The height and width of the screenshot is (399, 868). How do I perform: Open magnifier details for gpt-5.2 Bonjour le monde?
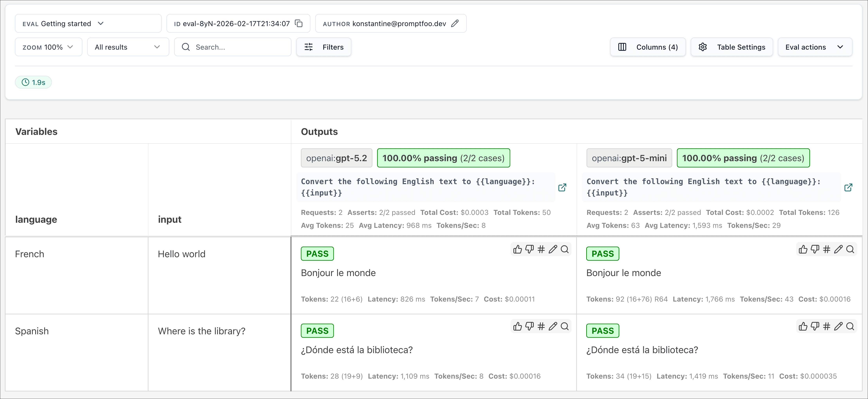click(x=564, y=249)
